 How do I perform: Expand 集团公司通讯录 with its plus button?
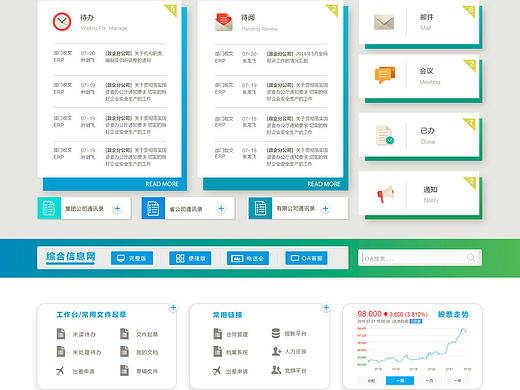[x=117, y=208]
